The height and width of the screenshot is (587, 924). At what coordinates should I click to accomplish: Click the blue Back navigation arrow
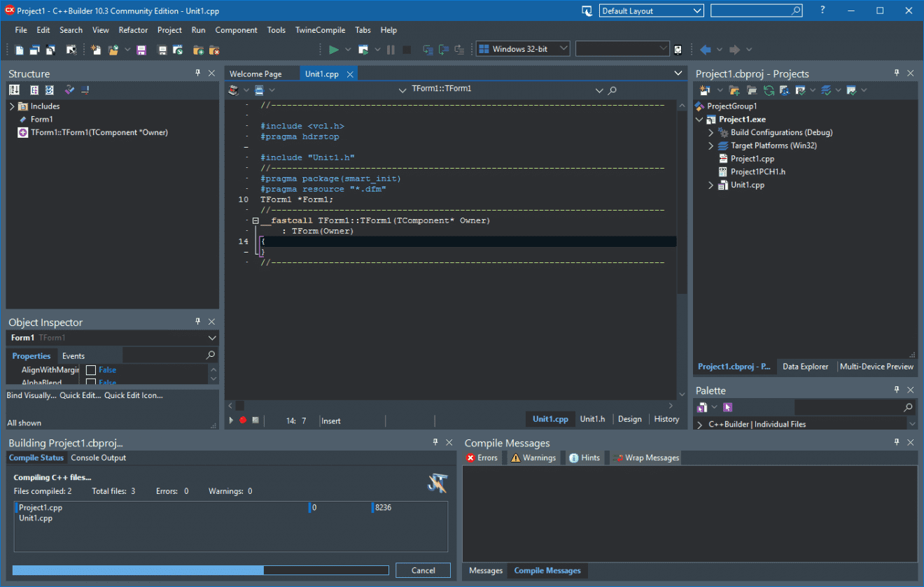[x=706, y=50]
